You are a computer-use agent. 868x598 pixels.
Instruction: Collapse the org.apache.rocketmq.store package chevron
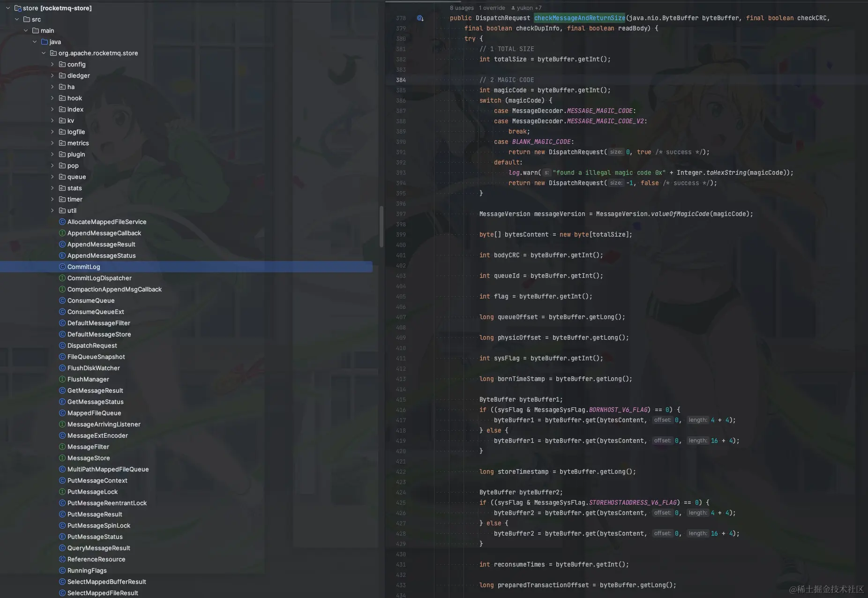44,53
